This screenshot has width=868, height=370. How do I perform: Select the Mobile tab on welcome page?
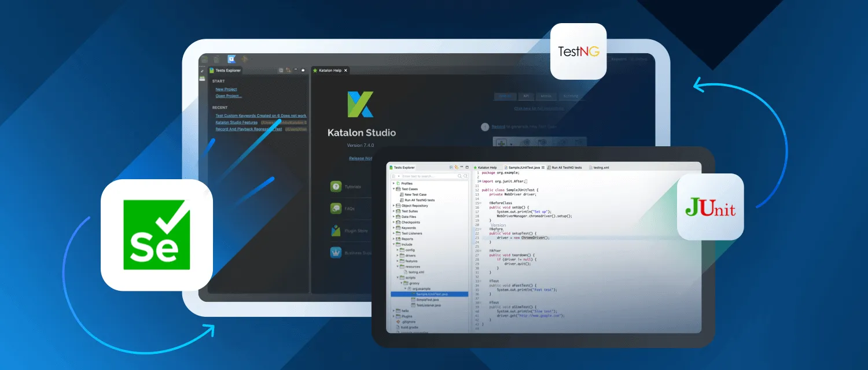click(x=546, y=96)
